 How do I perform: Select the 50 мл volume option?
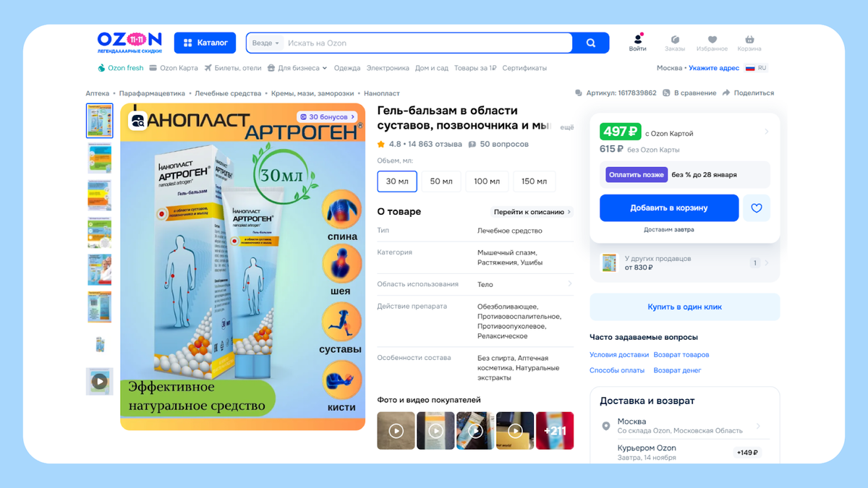tap(441, 181)
